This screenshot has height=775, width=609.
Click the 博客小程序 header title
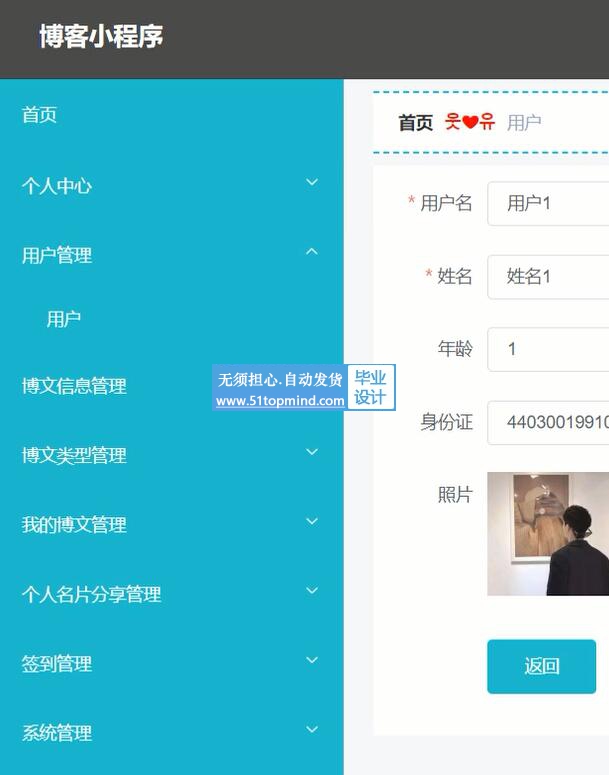tap(101, 37)
